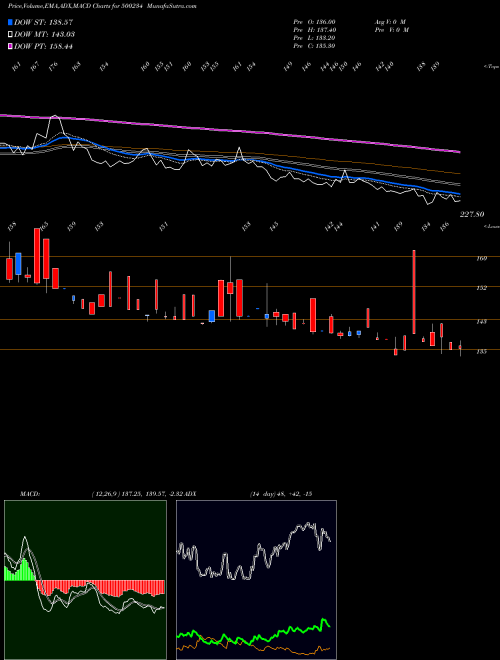This screenshot has height=660, width=500.
Task: Click the 169 price axis label
Action: click(481, 258)
